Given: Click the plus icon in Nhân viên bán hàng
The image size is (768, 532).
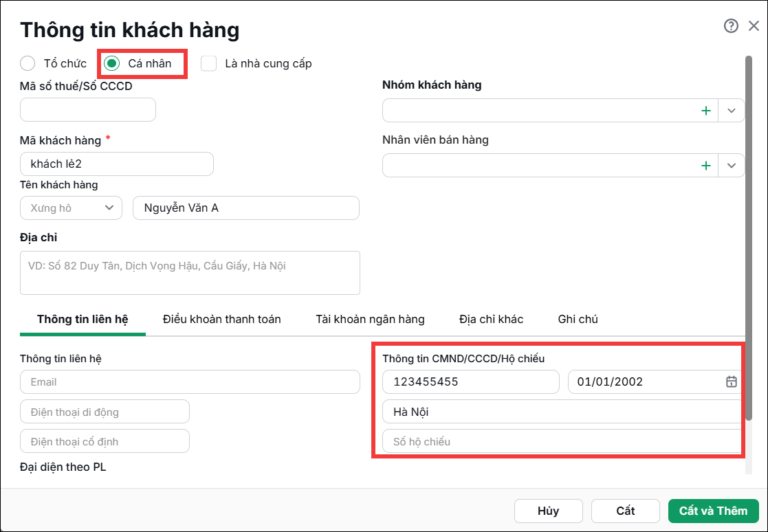Looking at the screenshot, I should coord(706,166).
